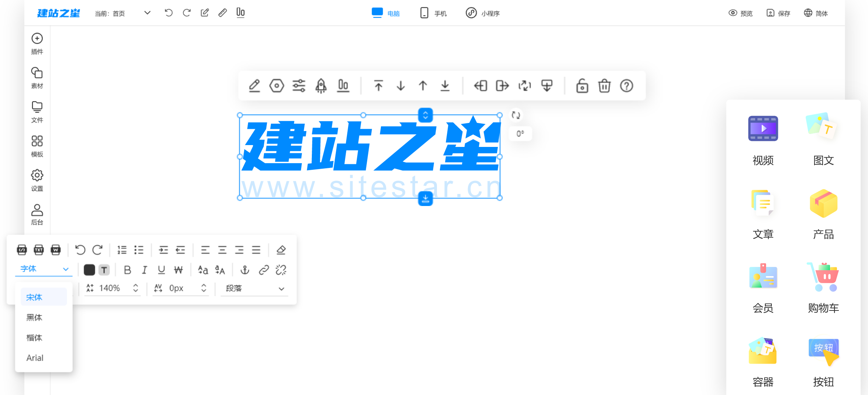Click the eraser clear formatting icon
868x395 pixels.
pyautogui.click(x=281, y=250)
